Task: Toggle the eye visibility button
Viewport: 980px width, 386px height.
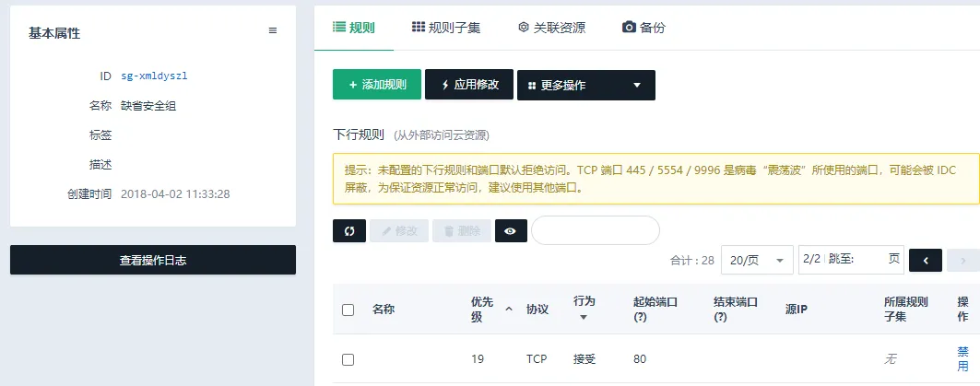Action: (511, 231)
